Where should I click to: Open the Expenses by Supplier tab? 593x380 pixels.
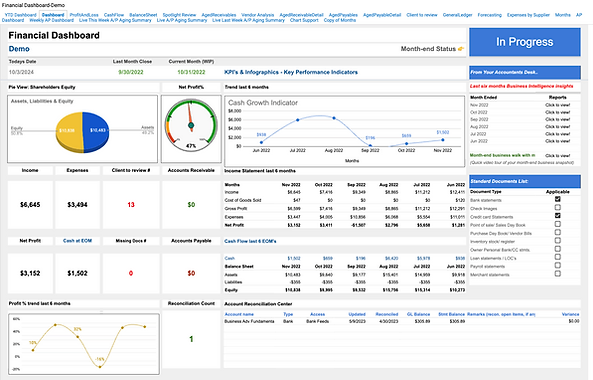528,15
